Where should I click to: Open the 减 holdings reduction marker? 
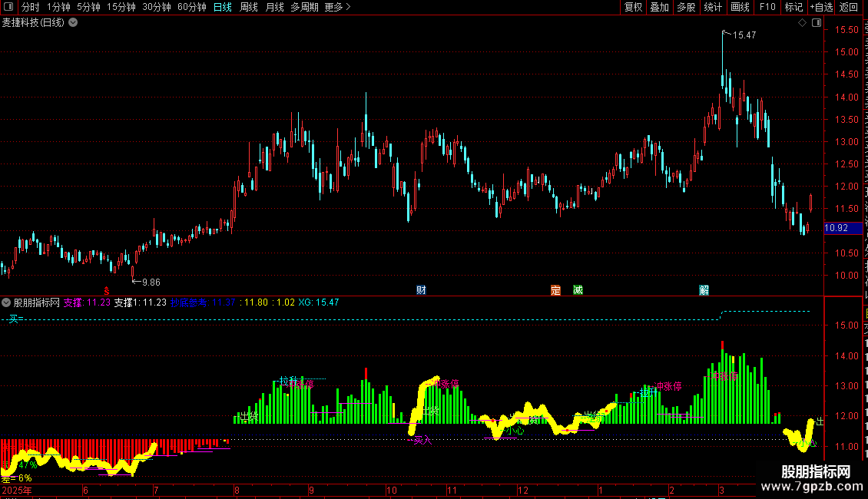[x=578, y=290]
